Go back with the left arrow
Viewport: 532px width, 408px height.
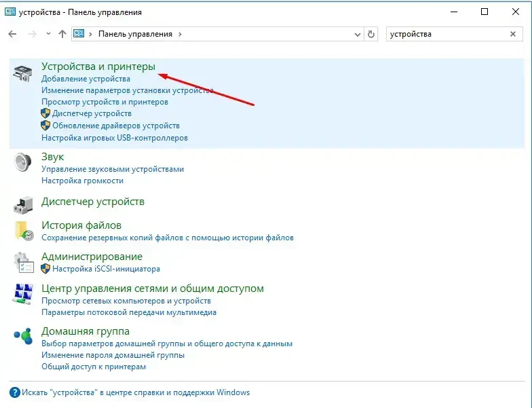(x=12, y=34)
